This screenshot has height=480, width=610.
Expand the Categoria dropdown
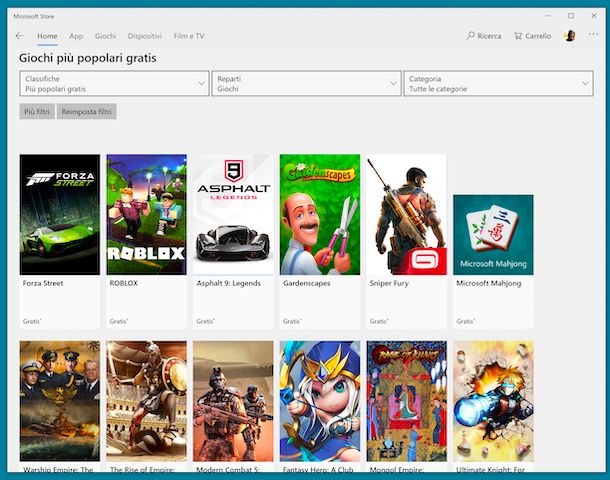[x=499, y=83]
